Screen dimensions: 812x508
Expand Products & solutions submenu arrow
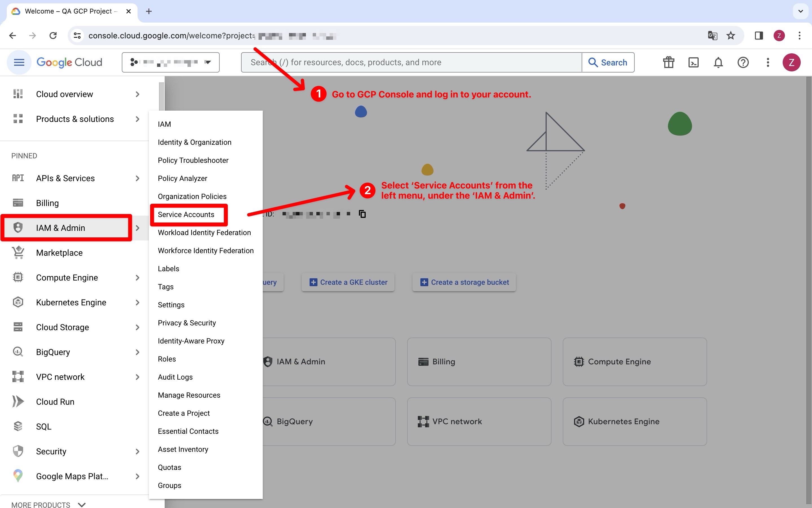pos(137,119)
